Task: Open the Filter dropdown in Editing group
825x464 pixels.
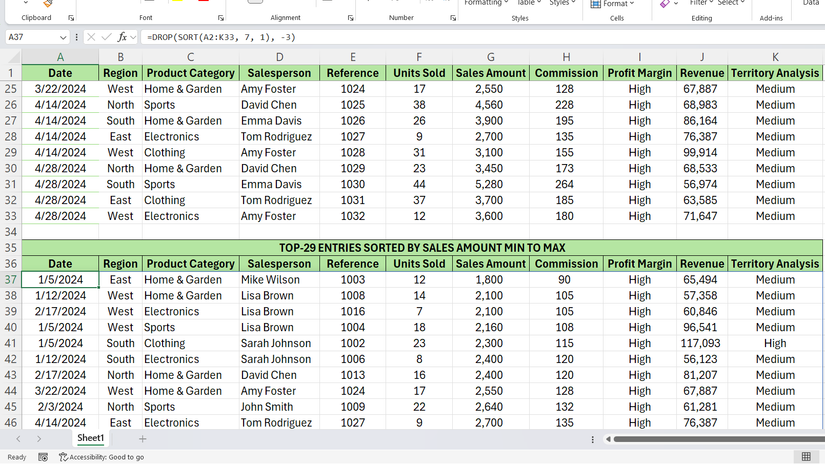Action: coord(702,4)
